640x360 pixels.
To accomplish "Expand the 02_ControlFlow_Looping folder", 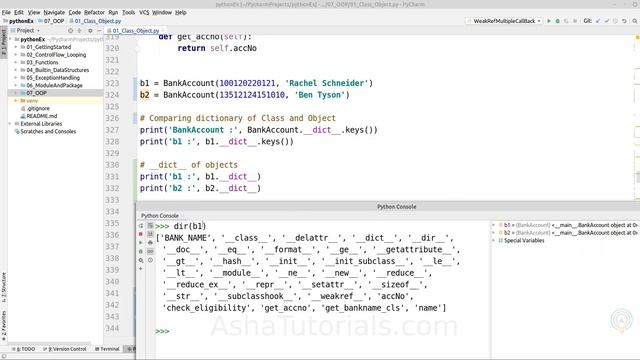I will 16,55.
